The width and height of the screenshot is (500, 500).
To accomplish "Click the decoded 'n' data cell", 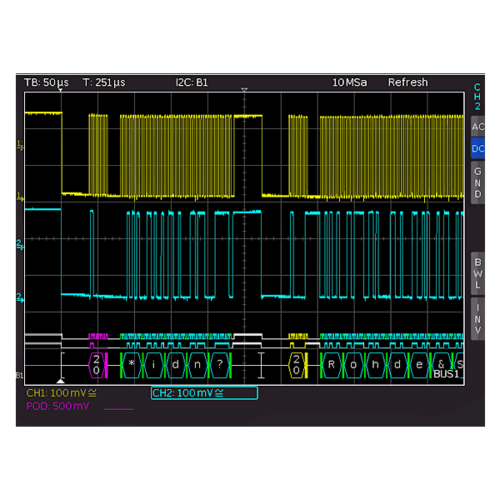I will pyautogui.click(x=198, y=365).
